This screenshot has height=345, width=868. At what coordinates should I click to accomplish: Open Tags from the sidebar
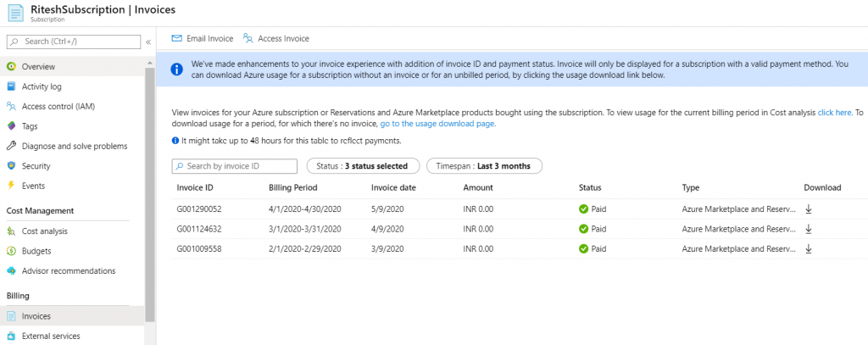30,126
